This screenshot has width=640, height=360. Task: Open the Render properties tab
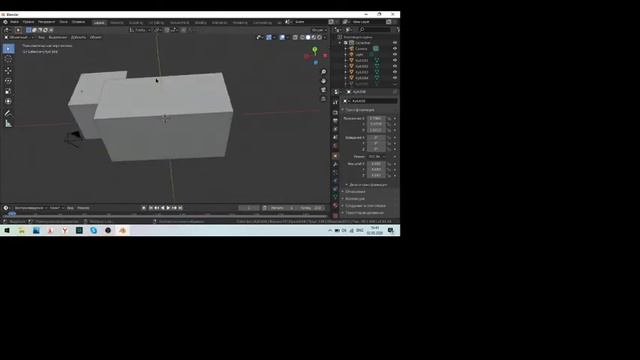click(x=336, y=112)
